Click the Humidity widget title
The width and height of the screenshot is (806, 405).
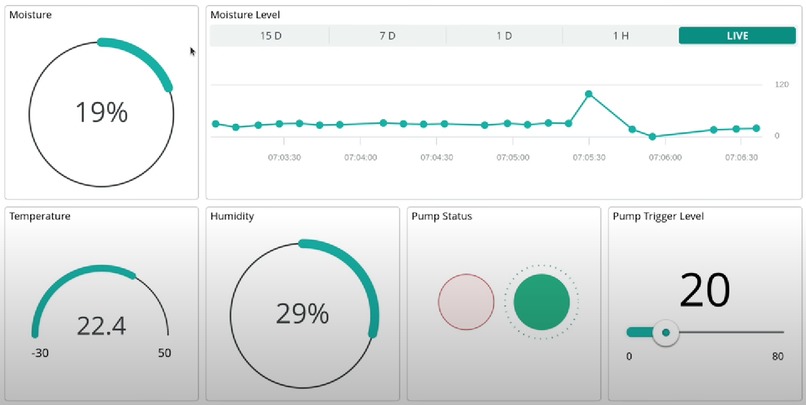click(232, 216)
